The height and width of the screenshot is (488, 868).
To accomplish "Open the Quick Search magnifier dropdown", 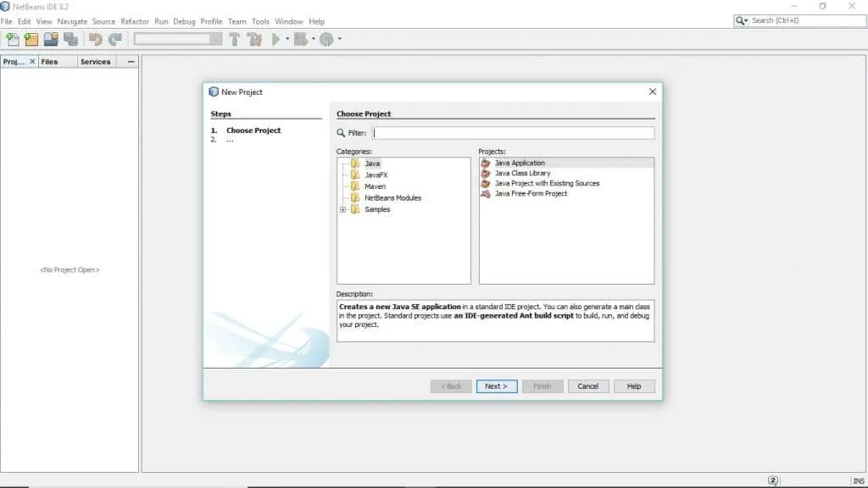I will click(741, 20).
